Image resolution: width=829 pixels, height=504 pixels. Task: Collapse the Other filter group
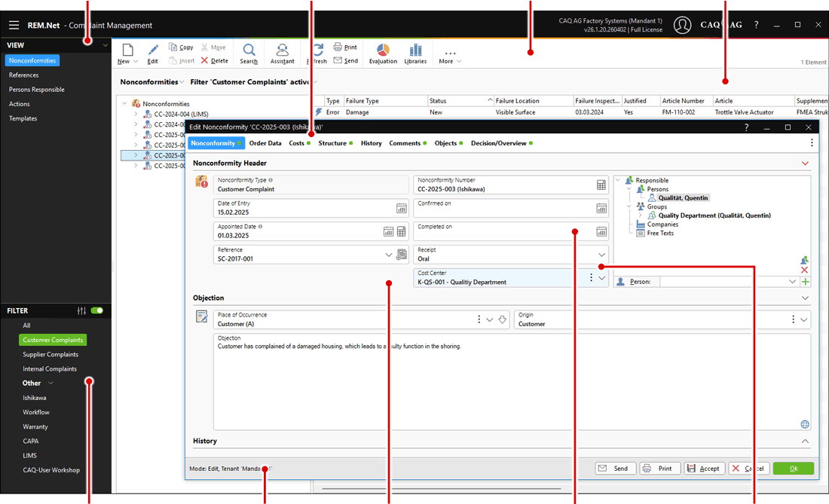(50, 383)
